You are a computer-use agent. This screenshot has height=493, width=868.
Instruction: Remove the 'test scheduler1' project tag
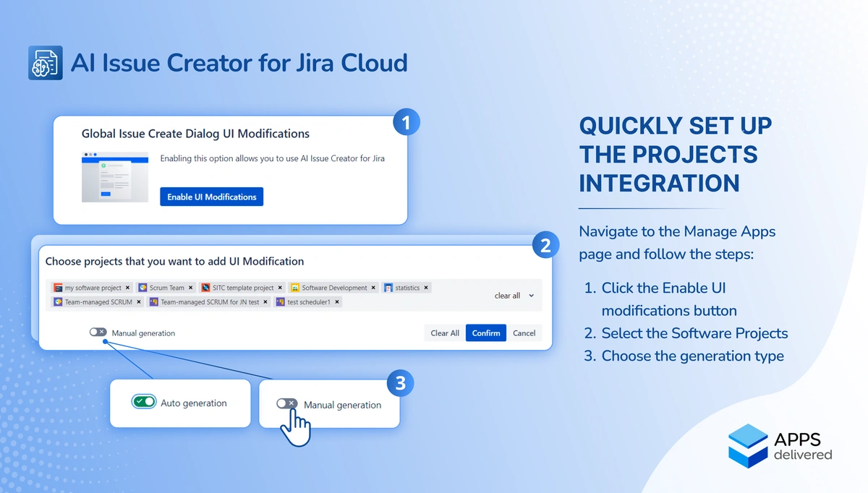point(336,302)
